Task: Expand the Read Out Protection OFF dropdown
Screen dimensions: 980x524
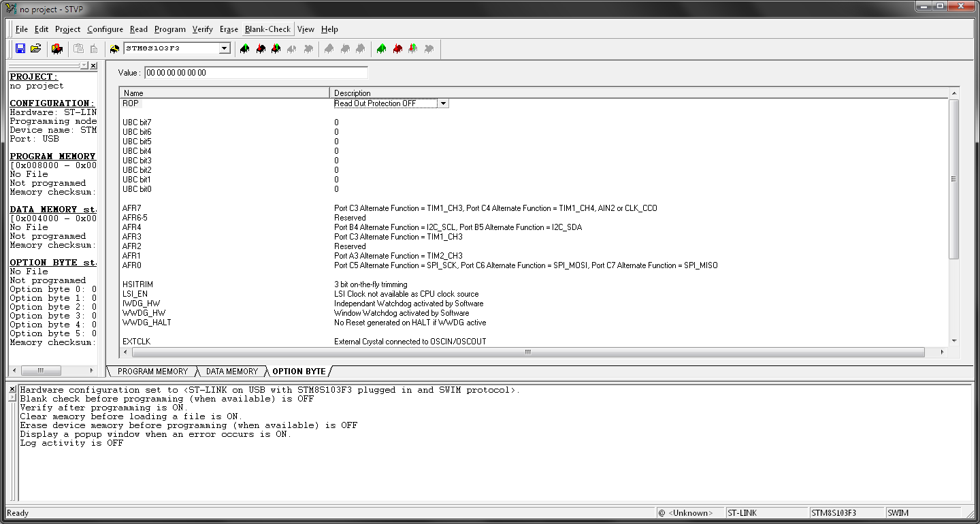Action: click(443, 103)
